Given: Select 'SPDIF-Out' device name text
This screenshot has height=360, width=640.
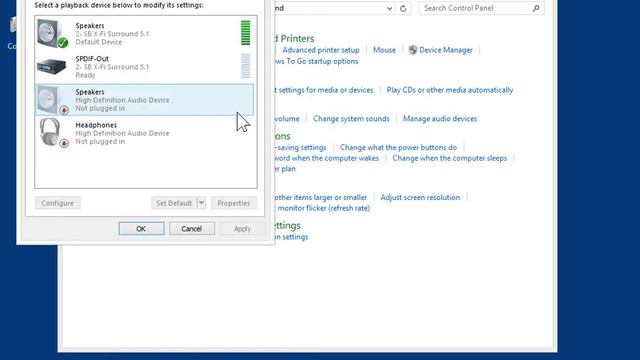Looking at the screenshot, I should tap(92, 59).
